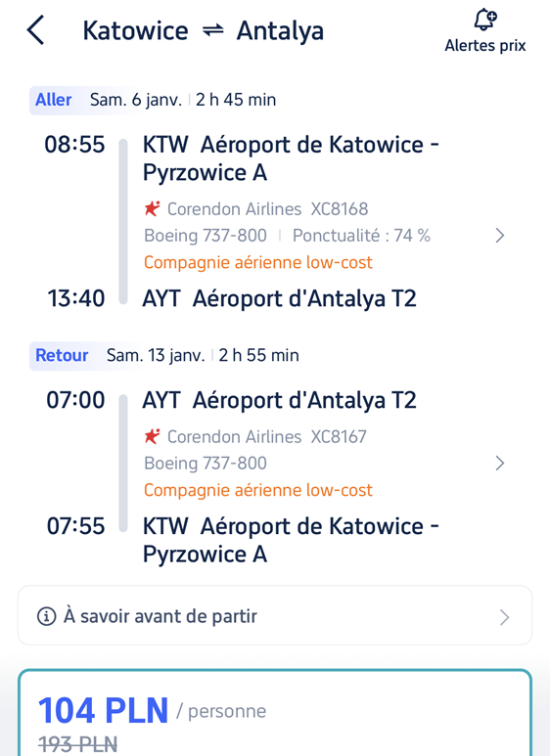Tap Corendon Airlines logo on flight XC8167
This screenshot has height=756, width=550.
(x=153, y=436)
